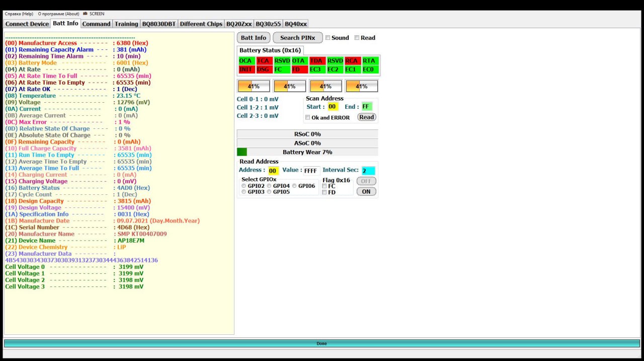Select GPIO2 radio button
Viewport: 644px width, 361px height.
click(244, 186)
